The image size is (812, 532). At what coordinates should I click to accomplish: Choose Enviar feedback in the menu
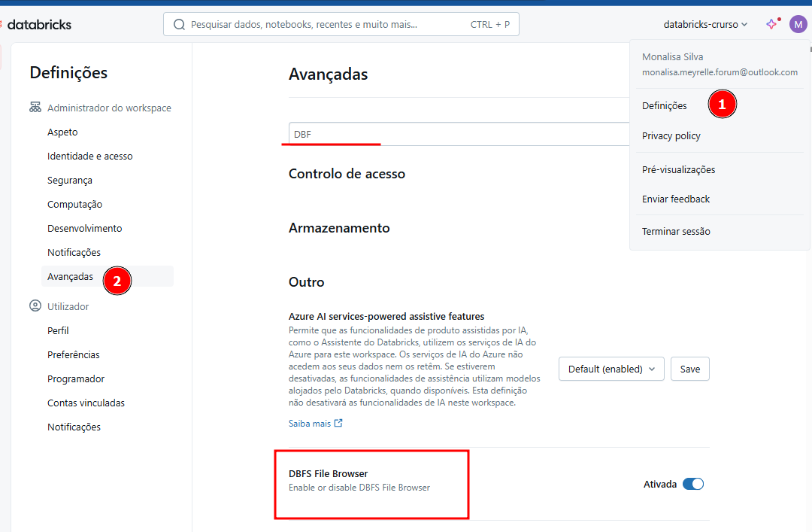676,199
